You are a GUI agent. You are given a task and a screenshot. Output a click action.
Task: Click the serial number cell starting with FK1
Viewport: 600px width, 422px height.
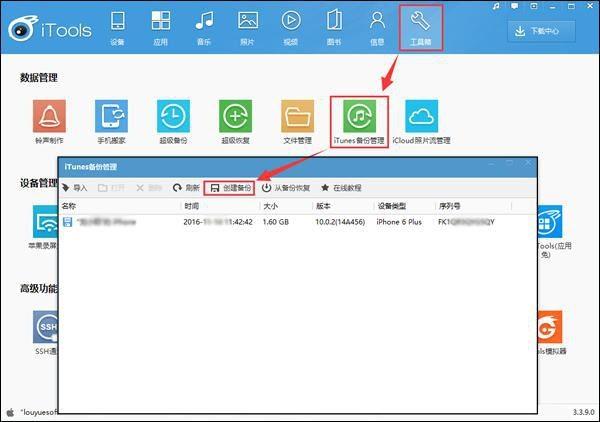coord(466,222)
